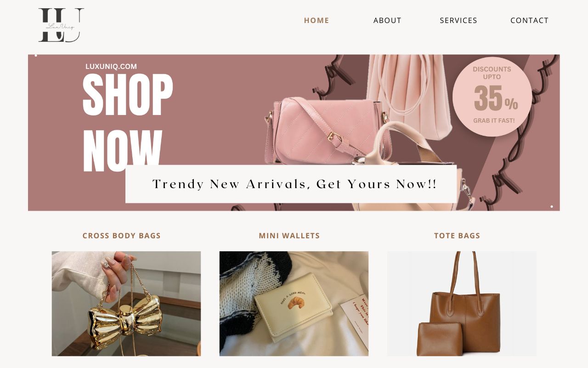
Task: Select the croissant mini wallet thumbnail
Action: point(294,304)
